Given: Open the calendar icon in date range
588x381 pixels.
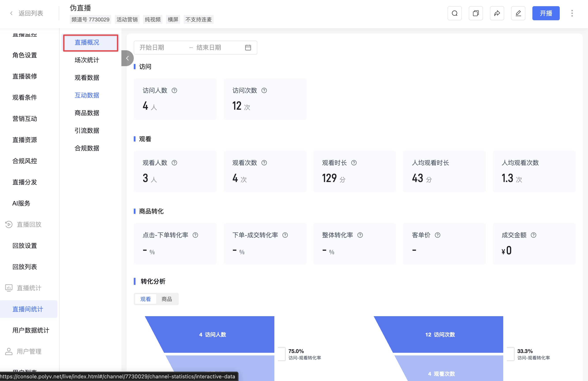Looking at the screenshot, I should pyautogui.click(x=248, y=47).
